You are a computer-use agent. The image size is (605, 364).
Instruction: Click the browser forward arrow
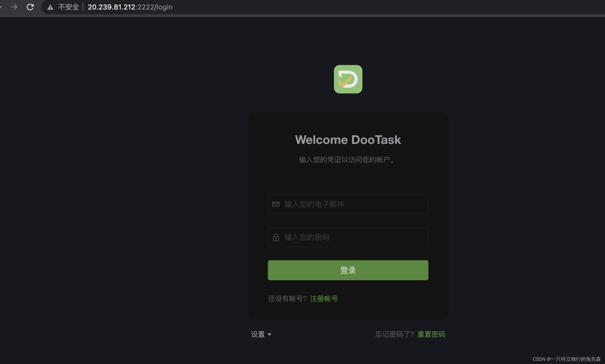tap(14, 7)
